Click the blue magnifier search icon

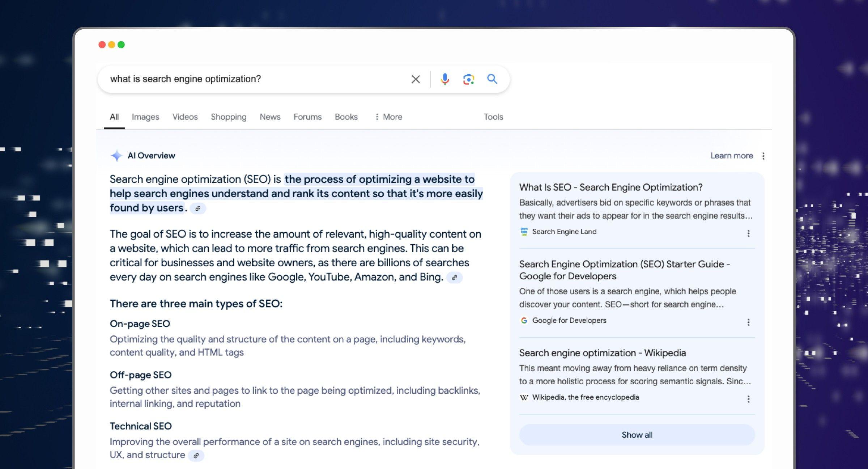[x=492, y=79]
